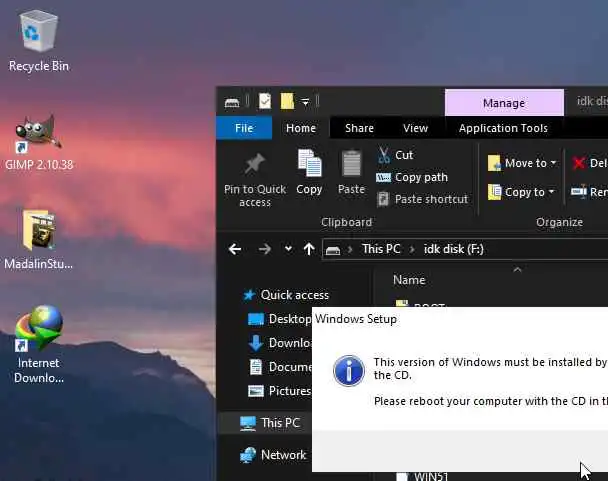
Task: Open the MadalinStu... folder on desktop
Action: (38, 239)
